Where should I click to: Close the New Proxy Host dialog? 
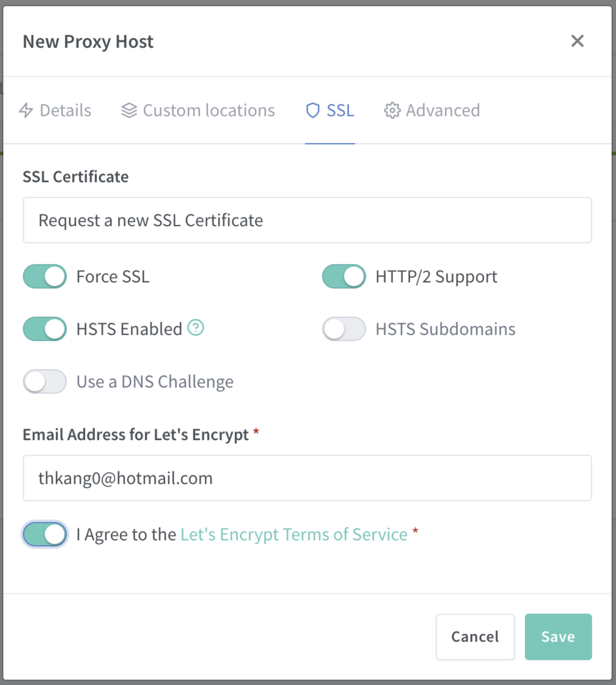pyautogui.click(x=577, y=41)
